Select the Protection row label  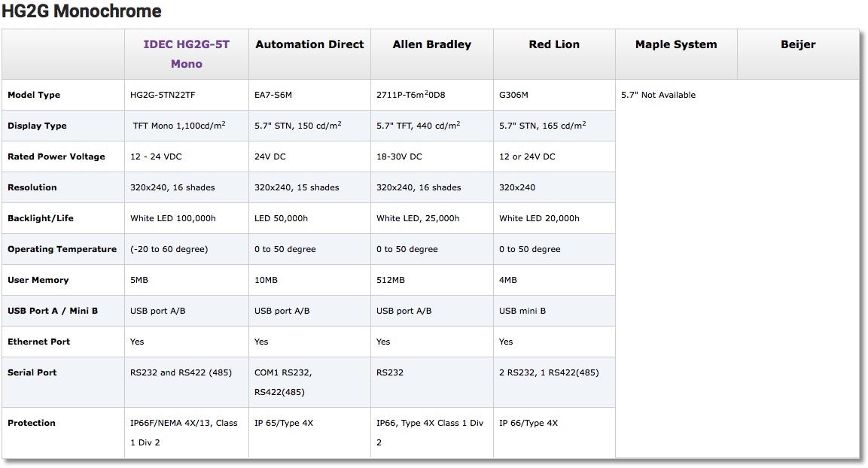32,423
